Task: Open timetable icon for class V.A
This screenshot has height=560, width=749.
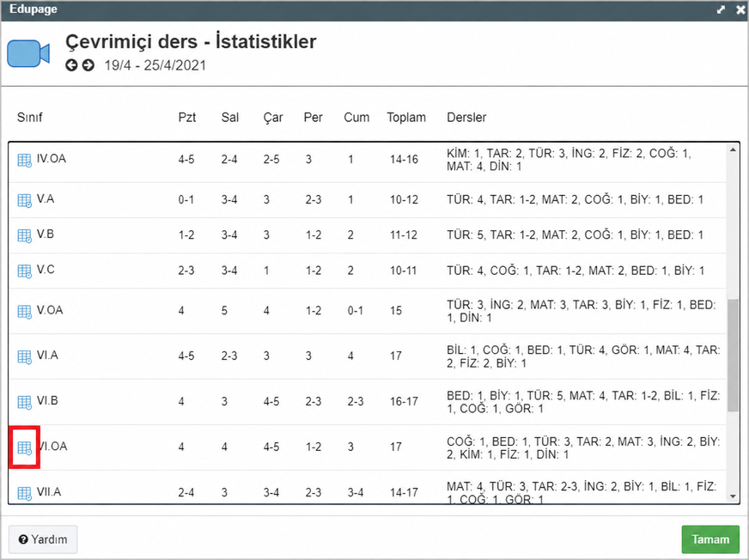Action: pos(24,201)
